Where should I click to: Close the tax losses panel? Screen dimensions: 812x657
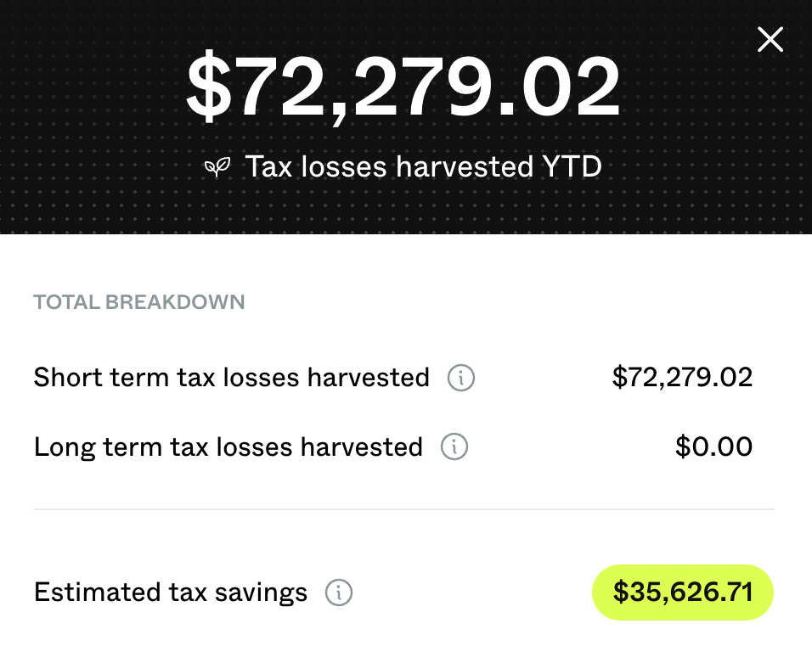(770, 40)
